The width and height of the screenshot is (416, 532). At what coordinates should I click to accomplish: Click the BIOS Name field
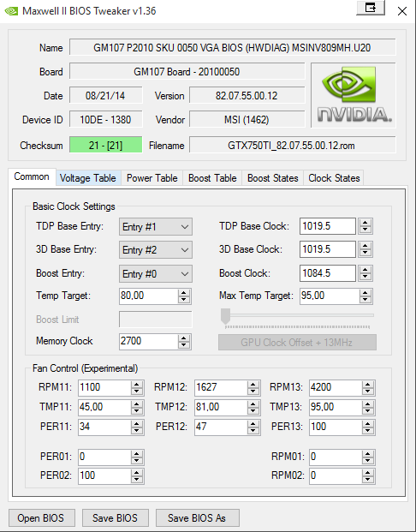tap(233, 47)
